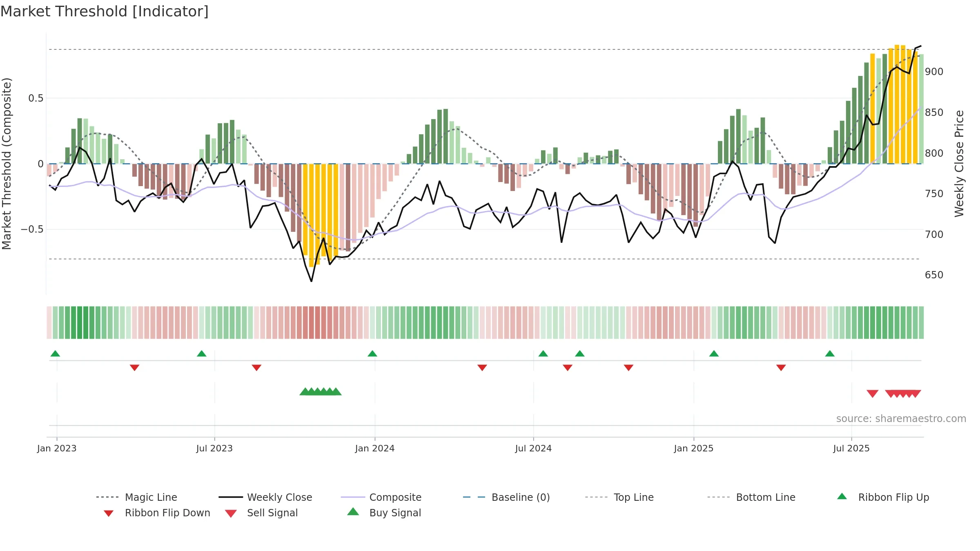Screen dimensions: 980x551
Task: Click the red flip-down marker near Apr 2023
Action: tap(134, 368)
